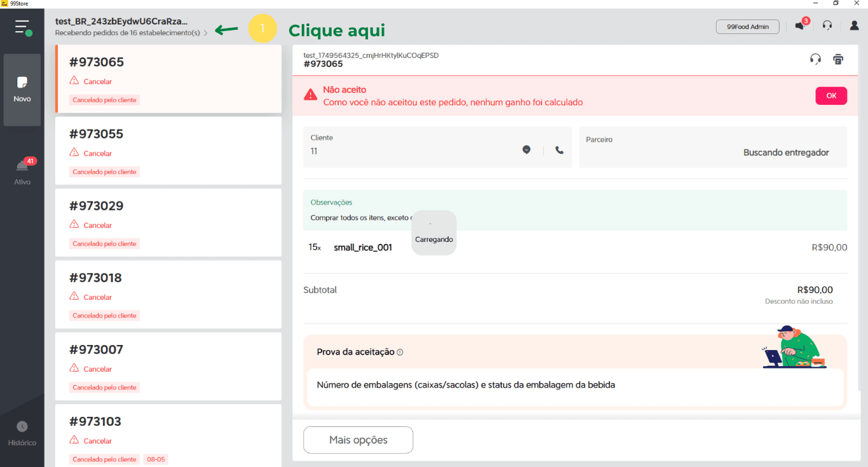Switch to the Ativo tab
Viewport: 868px width, 467px height.
(22, 172)
